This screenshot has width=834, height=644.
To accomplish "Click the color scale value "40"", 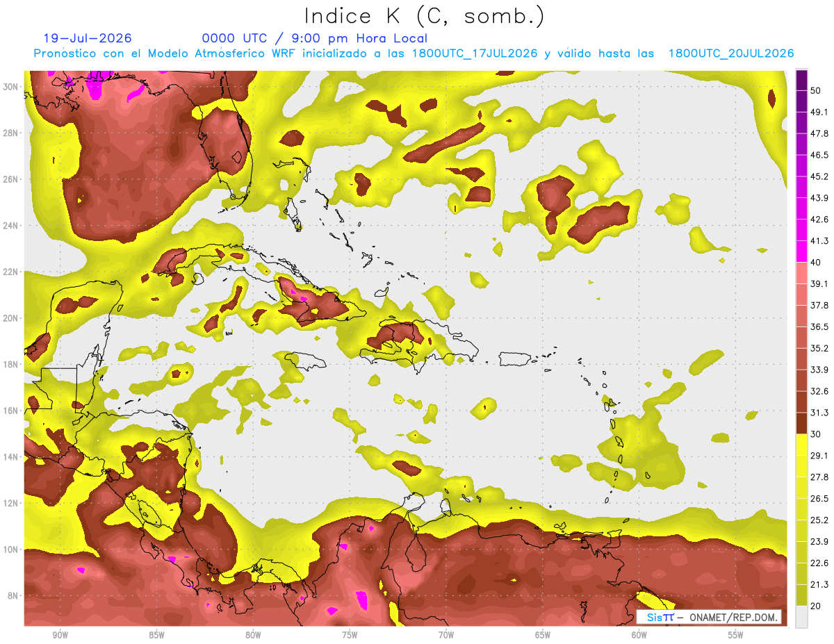I will (816, 262).
